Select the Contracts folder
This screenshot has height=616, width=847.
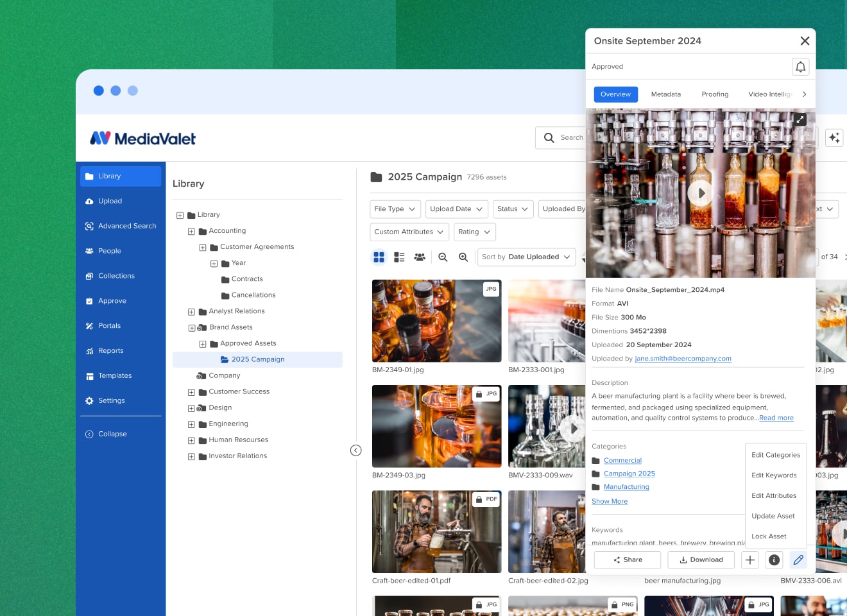coord(242,280)
